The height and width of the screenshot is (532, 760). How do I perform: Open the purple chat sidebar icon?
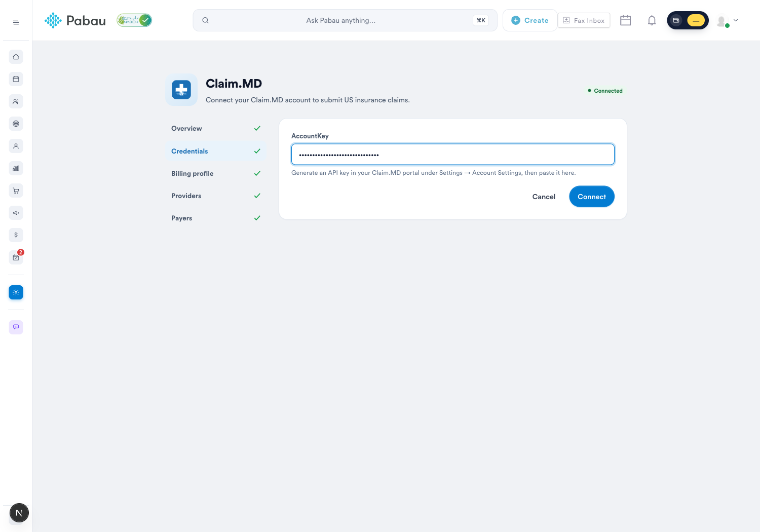tap(16, 327)
